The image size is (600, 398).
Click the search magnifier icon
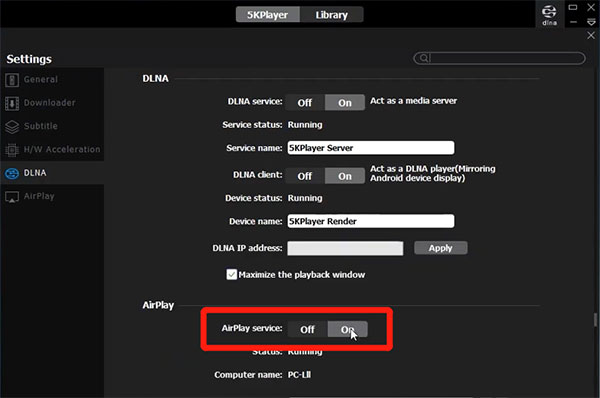pyautogui.click(x=424, y=58)
